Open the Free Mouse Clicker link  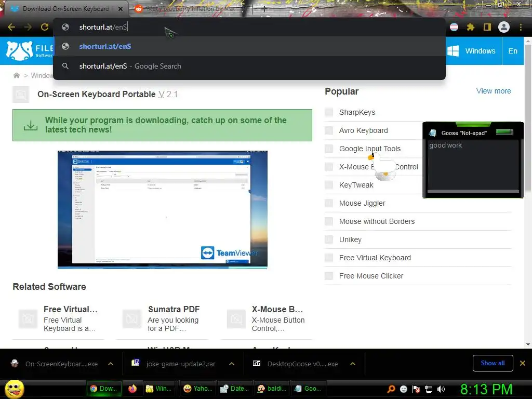371,276
